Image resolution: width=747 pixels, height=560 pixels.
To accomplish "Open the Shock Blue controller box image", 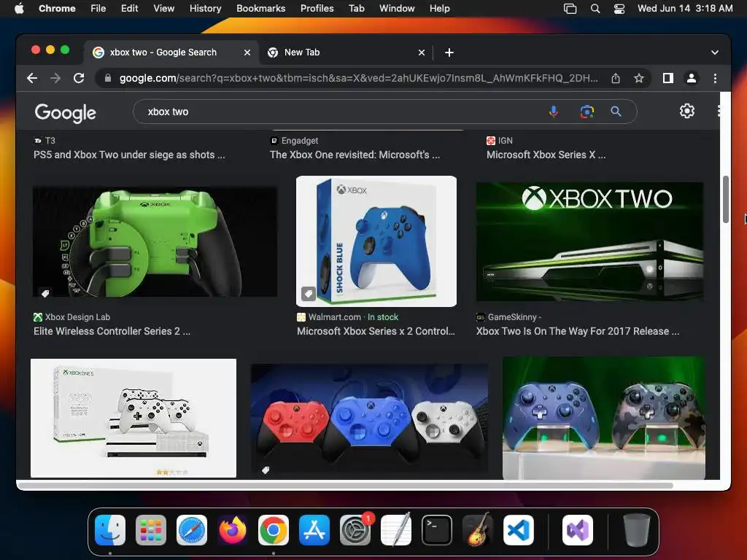I will (x=376, y=241).
